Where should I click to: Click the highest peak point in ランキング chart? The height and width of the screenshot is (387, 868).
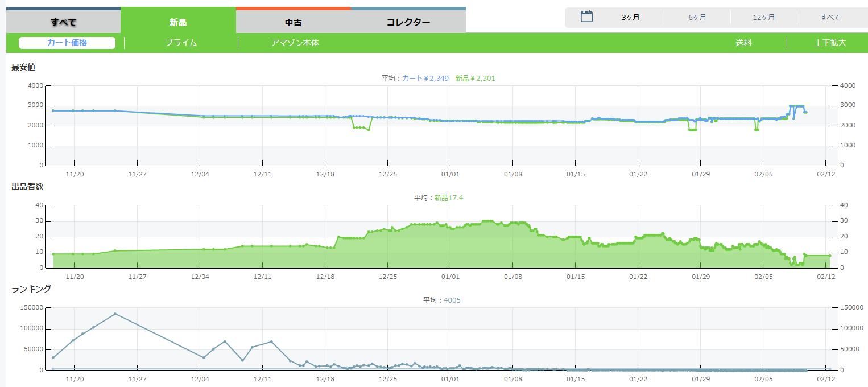click(x=115, y=314)
